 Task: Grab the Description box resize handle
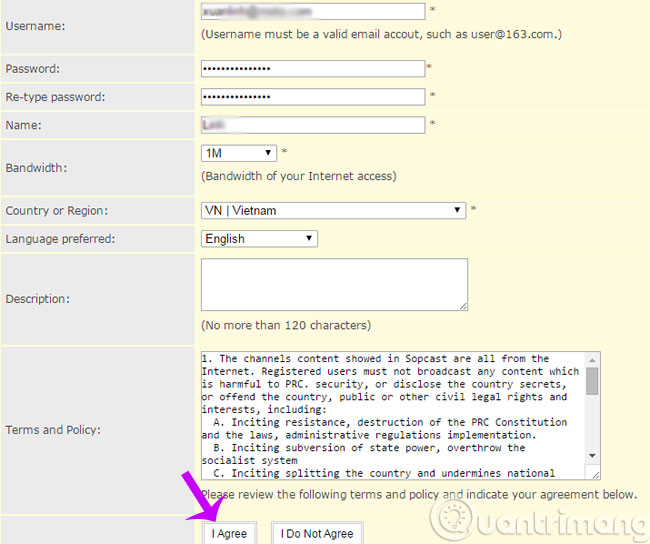click(x=463, y=306)
